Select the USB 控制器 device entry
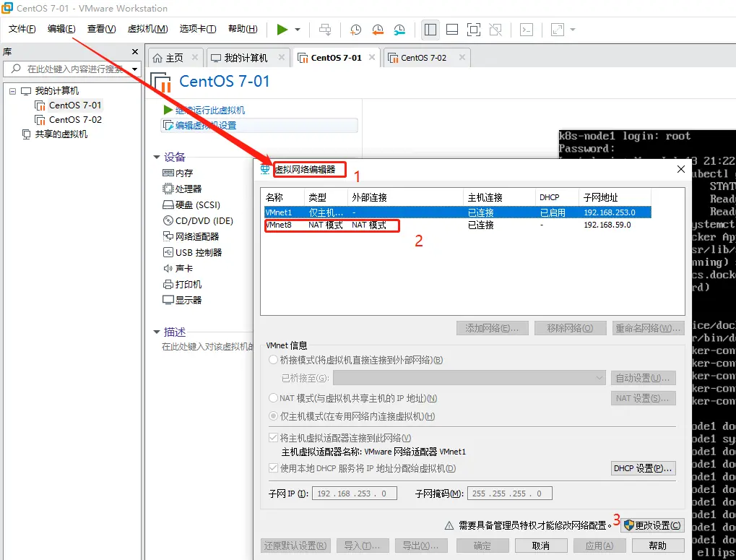Screen dimensions: 736x560 click(x=192, y=252)
